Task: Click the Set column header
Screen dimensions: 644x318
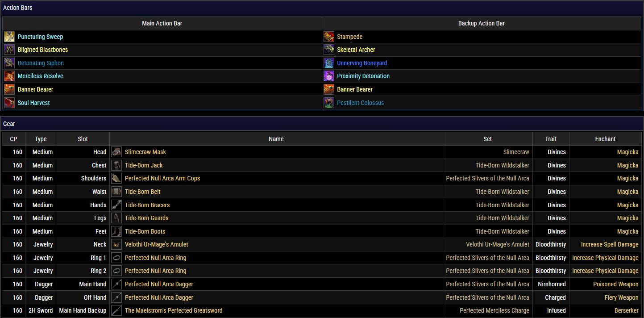Action: 487,139
